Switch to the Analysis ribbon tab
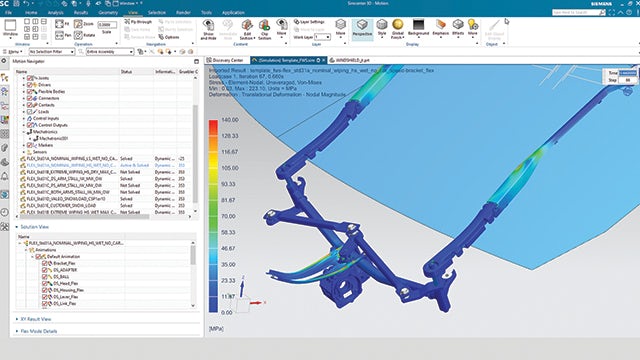Viewport: 640px width, 360px height. [55, 13]
